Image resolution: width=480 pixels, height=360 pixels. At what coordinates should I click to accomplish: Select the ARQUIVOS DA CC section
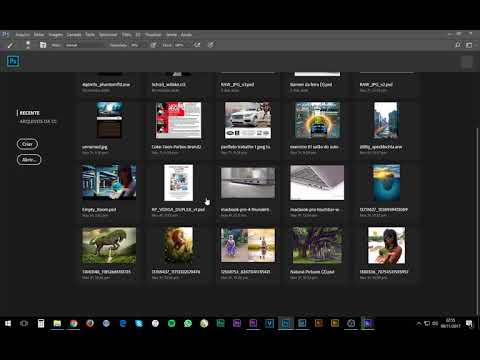[38, 122]
